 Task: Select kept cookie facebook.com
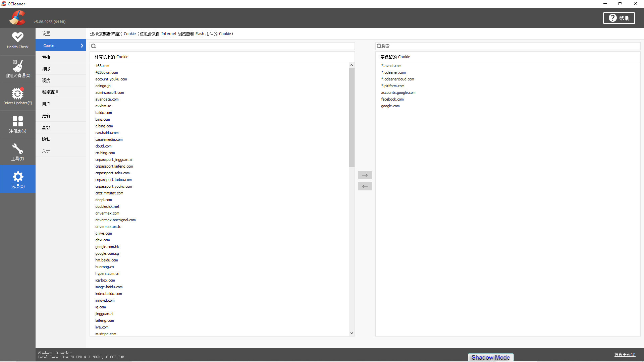pyautogui.click(x=392, y=99)
